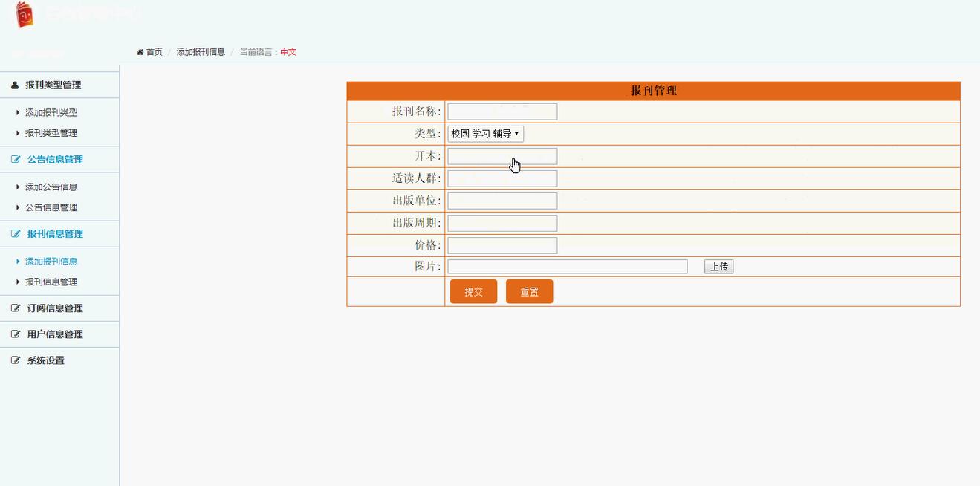
Task: Click the 出版单位: label
Action: pos(417,201)
